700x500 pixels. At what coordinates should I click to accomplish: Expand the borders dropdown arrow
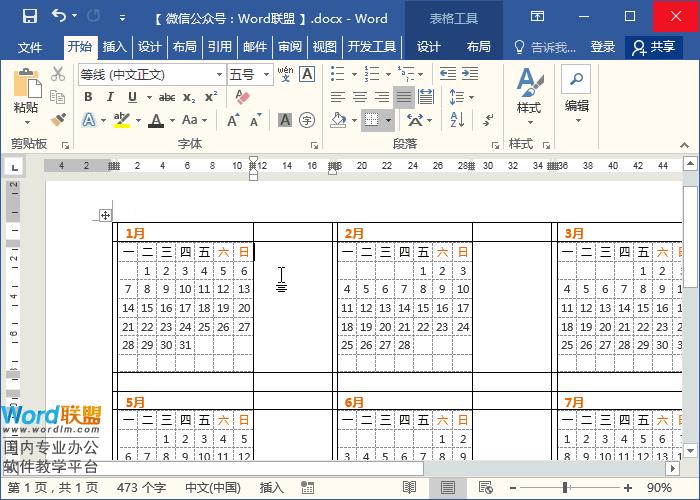coord(388,120)
